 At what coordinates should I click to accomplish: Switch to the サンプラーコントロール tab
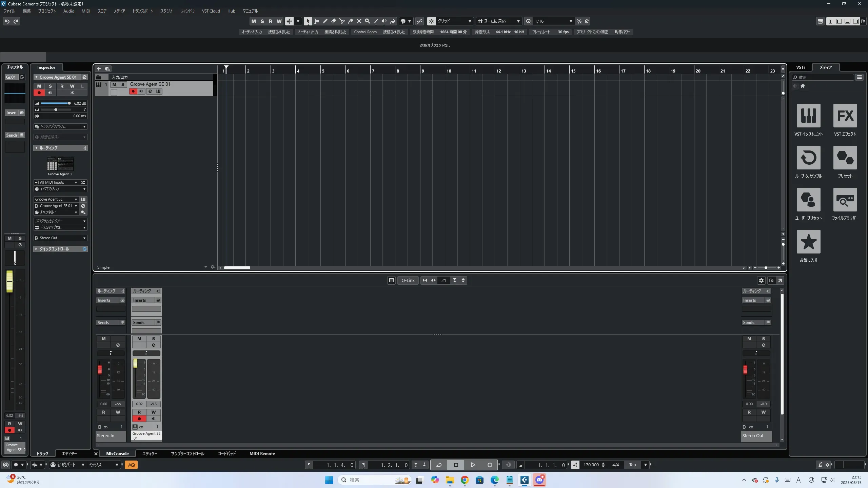[x=187, y=453]
